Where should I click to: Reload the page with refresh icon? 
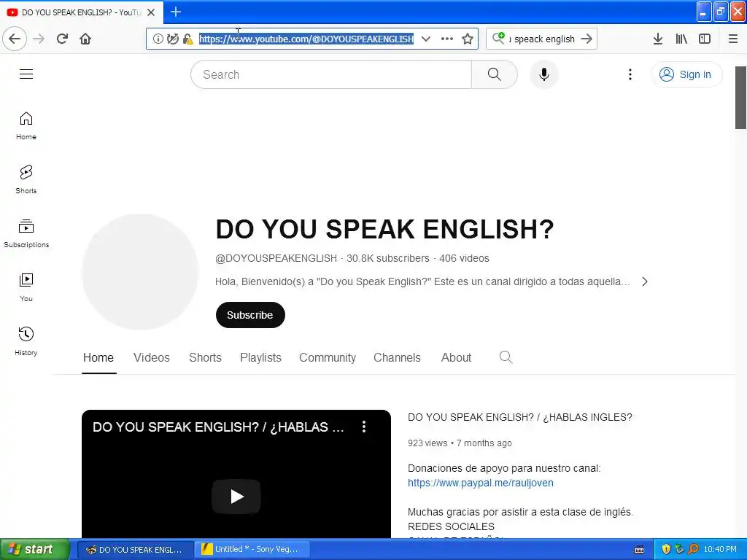point(62,39)
